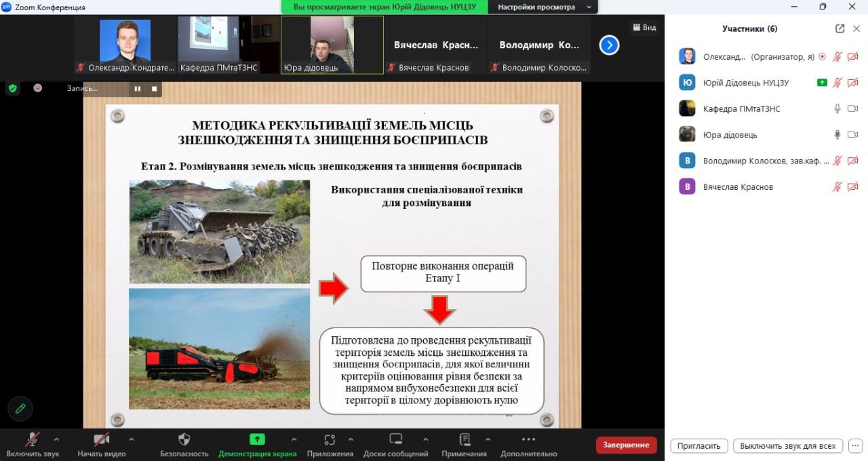Expand the audio options arrow
Screen dimensions: 868x461
56,439
